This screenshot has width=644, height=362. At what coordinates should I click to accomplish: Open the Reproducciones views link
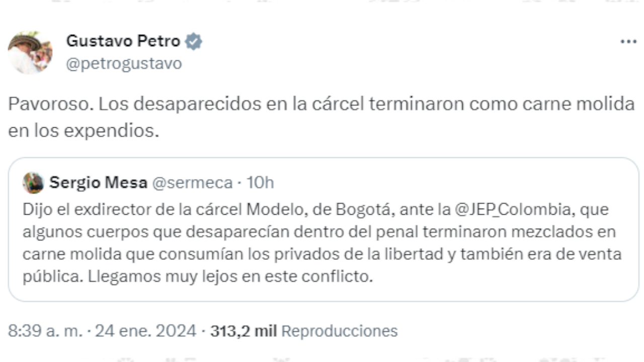click(339, 331)
